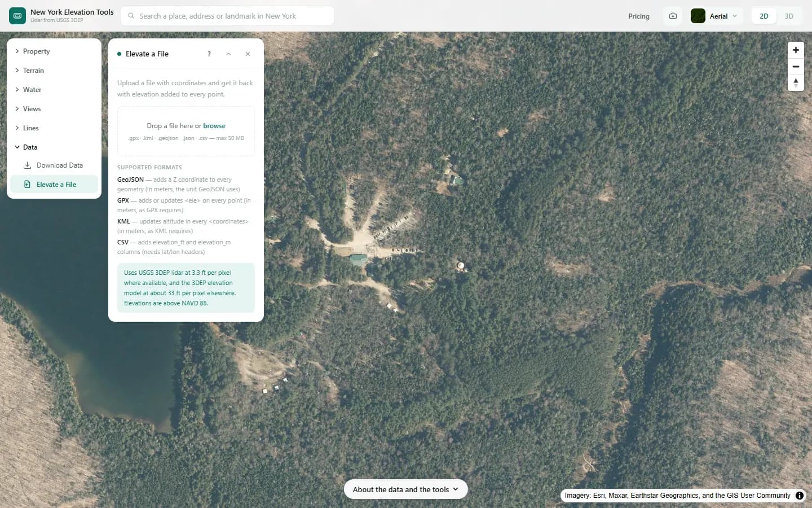Click the Download Data icon
The width and height of the screenshot is (812, 508).
pyautogui.click(x=27, y=165)
